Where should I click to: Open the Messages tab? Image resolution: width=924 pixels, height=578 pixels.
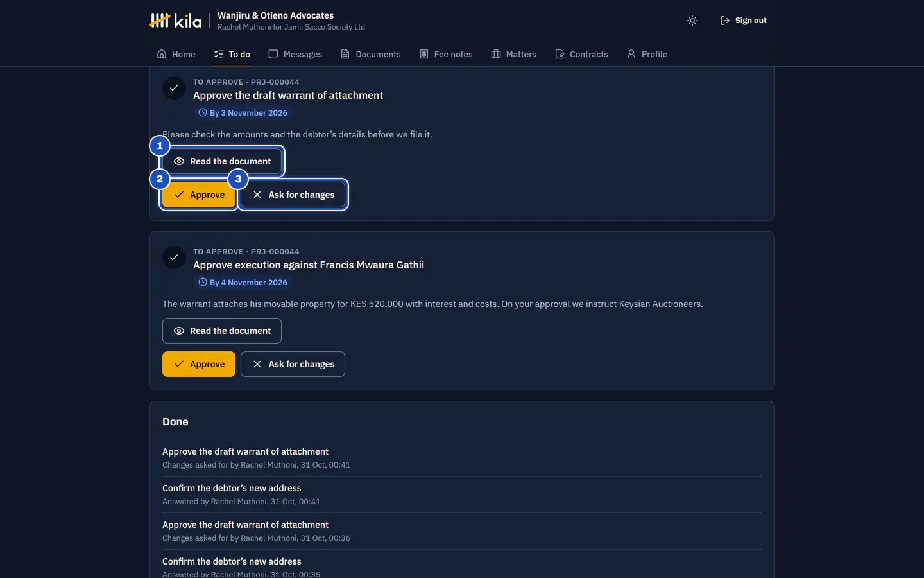tap(295, 54)
